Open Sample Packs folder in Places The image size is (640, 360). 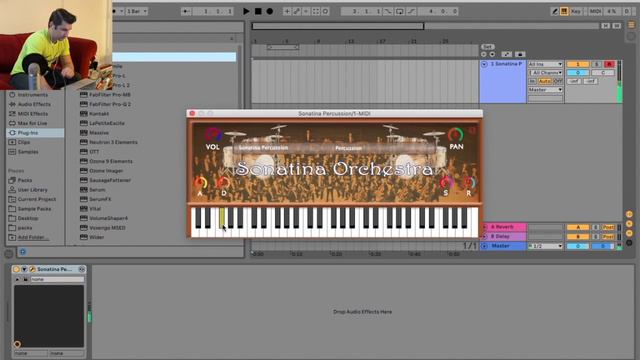click(x=34, y=209)
